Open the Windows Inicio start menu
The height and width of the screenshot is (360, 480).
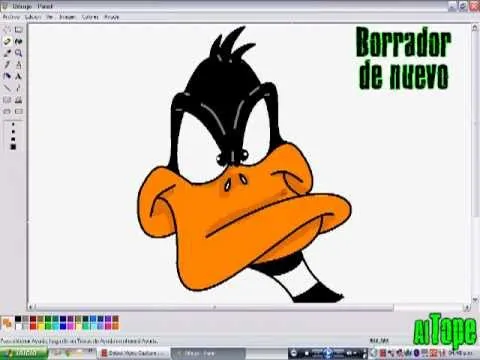[x=23, y=354]
